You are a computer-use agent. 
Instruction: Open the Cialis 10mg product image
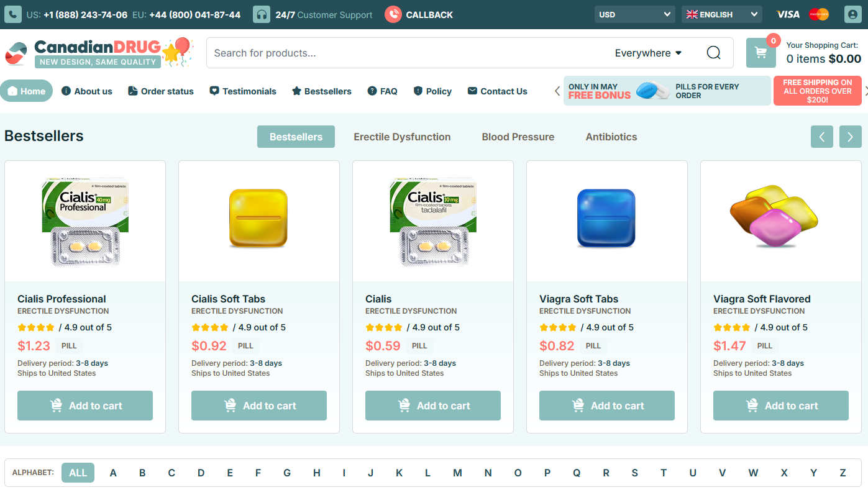pos(433,222)
